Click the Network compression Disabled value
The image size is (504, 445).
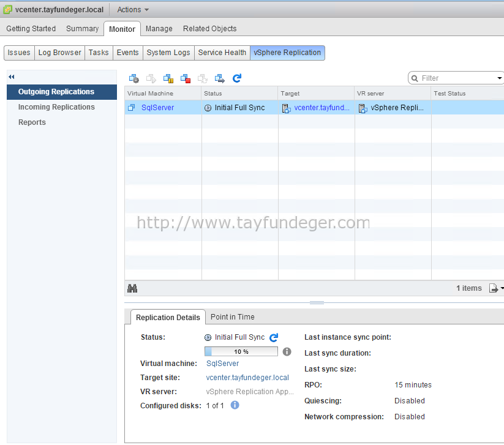pyautogui.click(x=410, y=417)
